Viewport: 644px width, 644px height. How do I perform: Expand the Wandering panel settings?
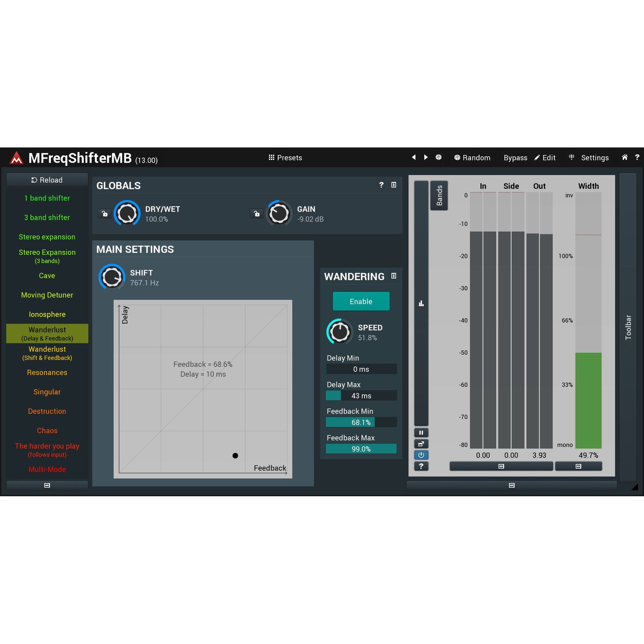(x=394, y=275)
